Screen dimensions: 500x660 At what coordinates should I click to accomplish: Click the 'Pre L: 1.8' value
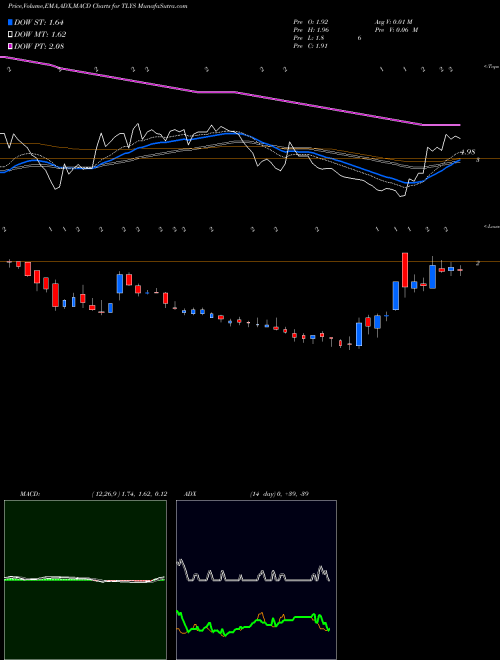309,38
